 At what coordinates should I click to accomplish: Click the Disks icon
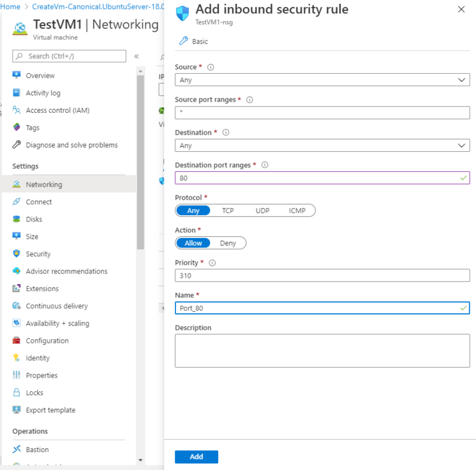pyautogui.click(x=16, y=219)
